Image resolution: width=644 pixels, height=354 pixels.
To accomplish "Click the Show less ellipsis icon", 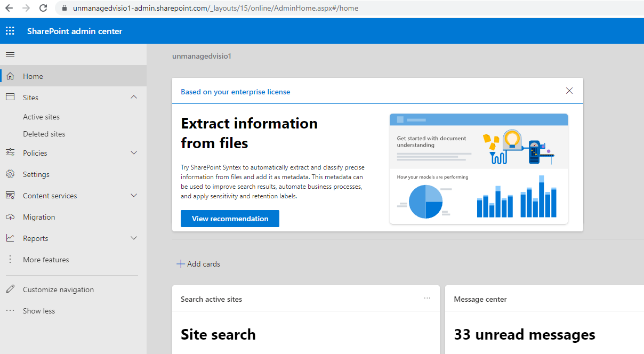I will point(10,310).
